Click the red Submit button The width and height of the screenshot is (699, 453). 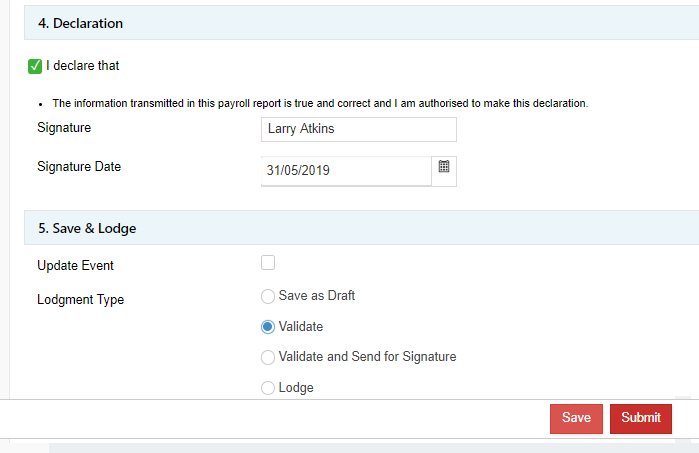640,418
